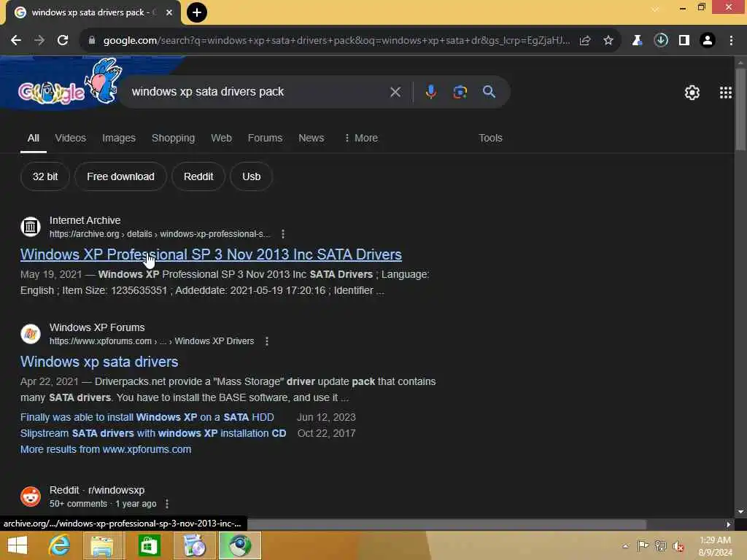
Task: Reload the current page
Action: click(63, 41)
